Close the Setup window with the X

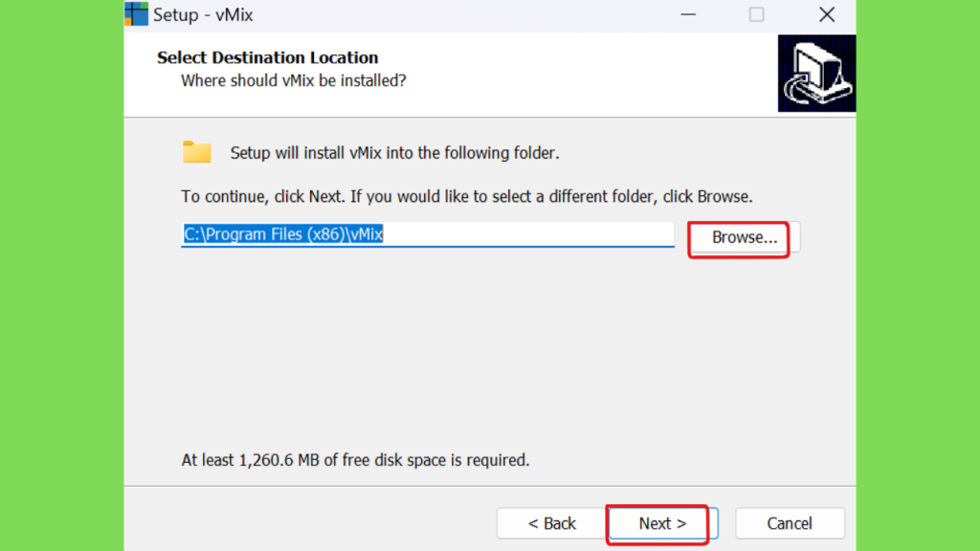(x=827, y=14)
